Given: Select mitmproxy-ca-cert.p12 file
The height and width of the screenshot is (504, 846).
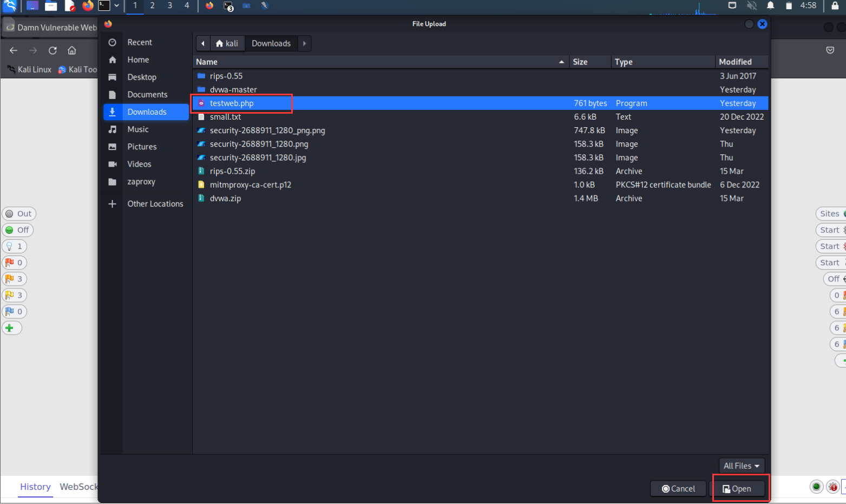Looking at the screenshot, I should tap(480, 185).
